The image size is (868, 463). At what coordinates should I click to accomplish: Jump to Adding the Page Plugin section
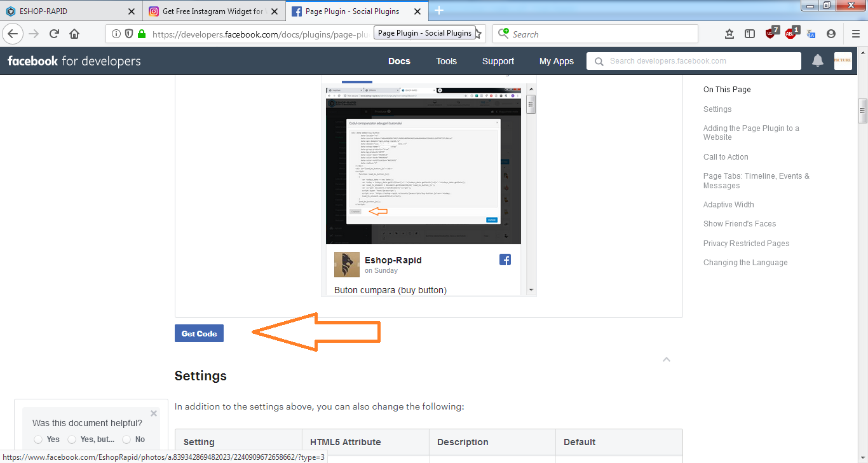[x=751, y=133]
